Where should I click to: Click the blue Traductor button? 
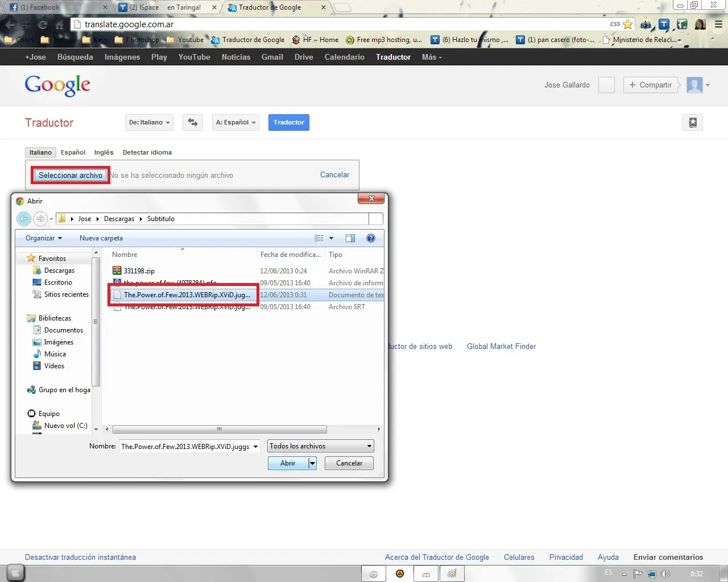pos(289,122)
